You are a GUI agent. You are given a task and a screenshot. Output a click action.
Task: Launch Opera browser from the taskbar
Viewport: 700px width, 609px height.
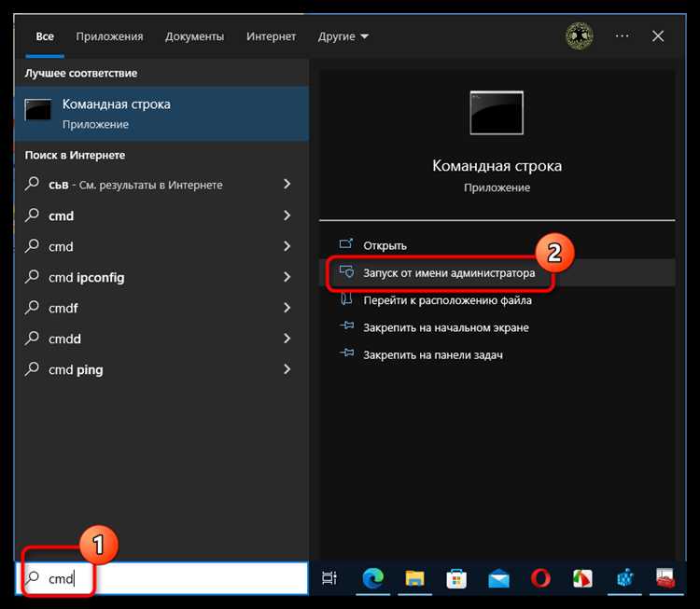[539, 578]
